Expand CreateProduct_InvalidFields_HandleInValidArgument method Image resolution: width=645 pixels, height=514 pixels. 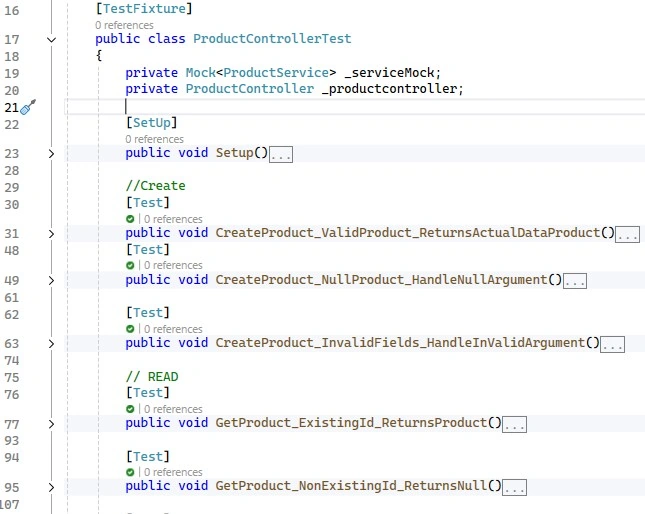[x=51, y=344]
